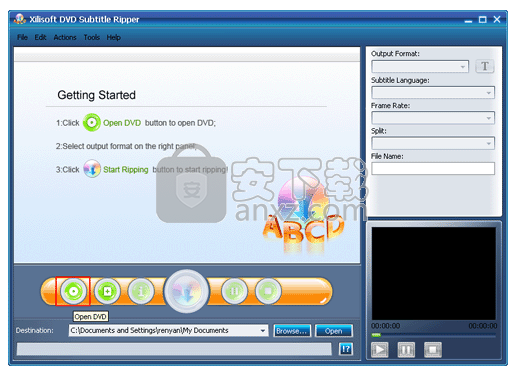The height and width of the screenshot is (370, 529).
Task: Expand the Split dropdown
Action: tap(489, 143)
